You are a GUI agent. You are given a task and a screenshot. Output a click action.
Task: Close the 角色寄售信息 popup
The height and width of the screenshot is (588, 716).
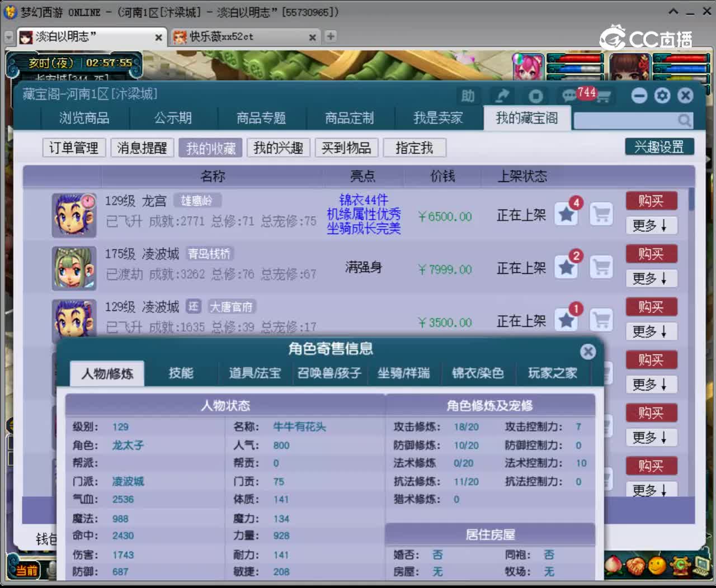coord(587,352)
